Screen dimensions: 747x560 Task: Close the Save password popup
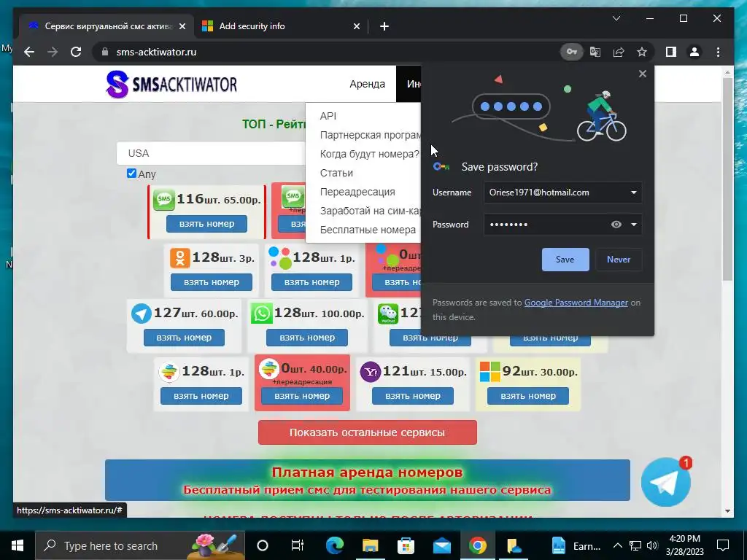point(643,74)
